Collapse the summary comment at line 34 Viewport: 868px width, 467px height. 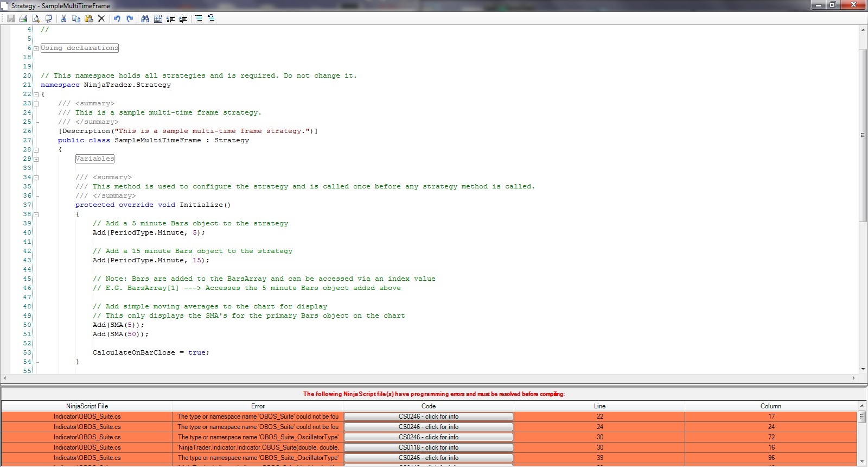pyautogui.click(x=36, y=178)
